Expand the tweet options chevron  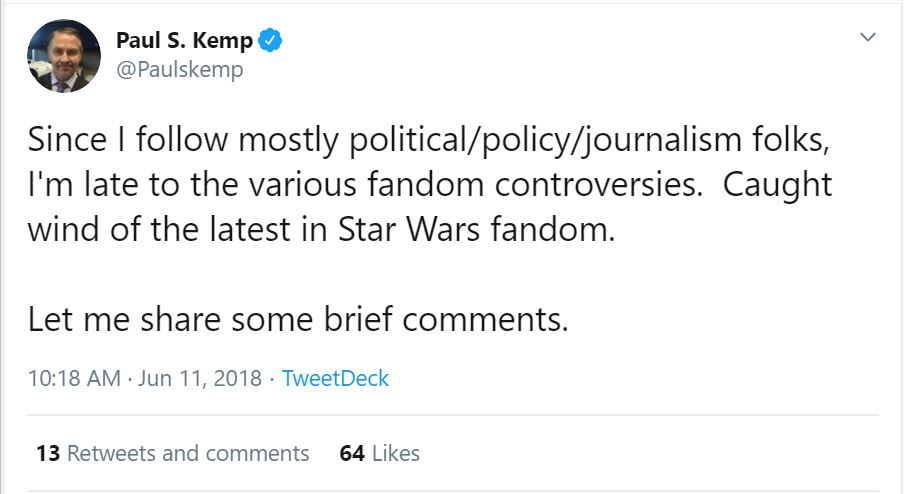coord(867,37)
